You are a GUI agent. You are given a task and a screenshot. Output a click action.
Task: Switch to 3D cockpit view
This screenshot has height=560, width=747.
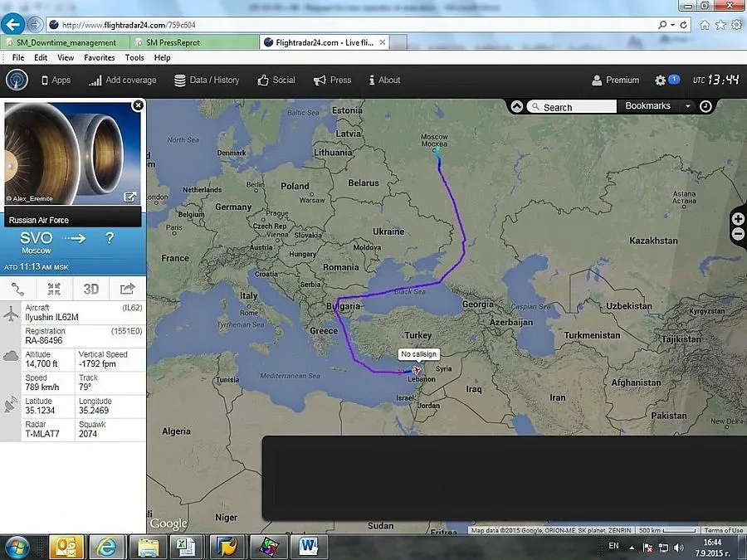(x=90, y=289)
